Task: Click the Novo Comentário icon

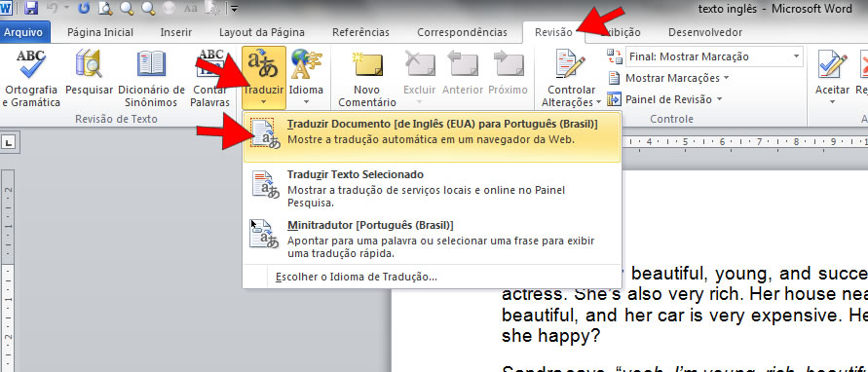Action: pos(367,65)
